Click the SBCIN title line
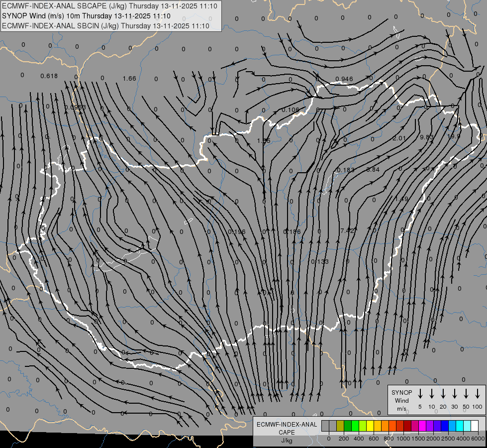The image size is (487, 448). coord(105,26)
